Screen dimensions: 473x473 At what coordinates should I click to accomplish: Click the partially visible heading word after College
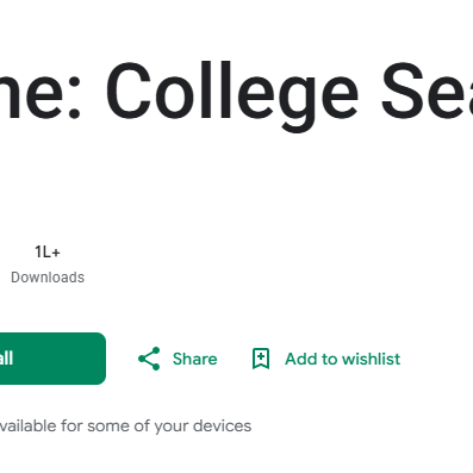click(x=427, y=91)
